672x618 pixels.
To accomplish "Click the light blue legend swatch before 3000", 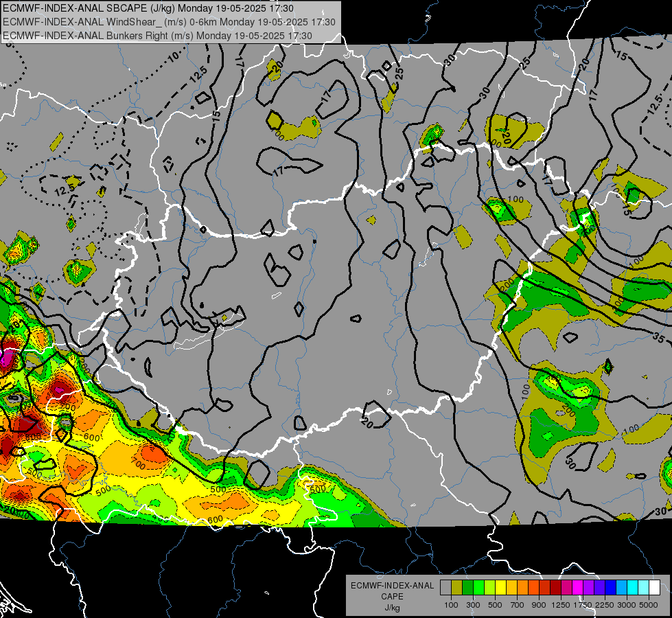I will (x=621, y=588).
